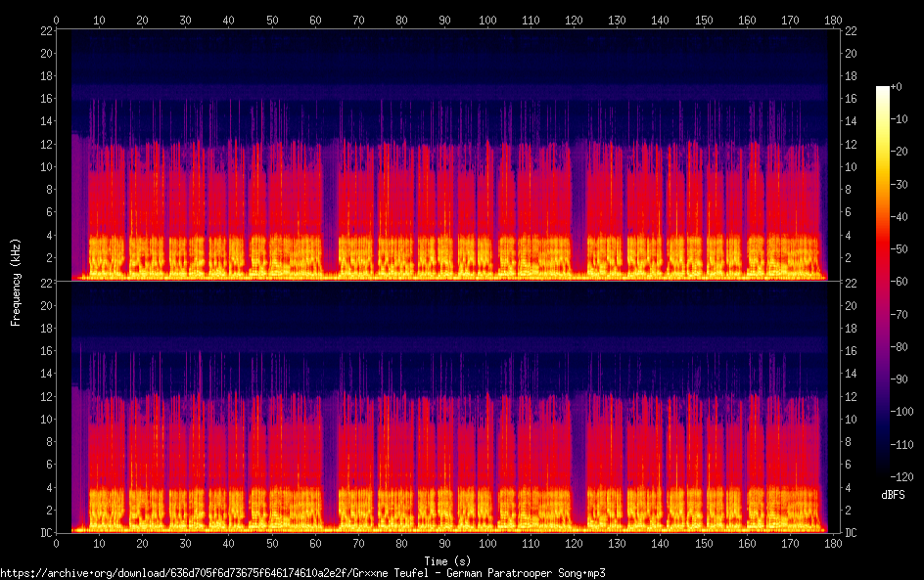
Task: Click the dBFS color gradient bar
Action: click(x=883, y=282)
